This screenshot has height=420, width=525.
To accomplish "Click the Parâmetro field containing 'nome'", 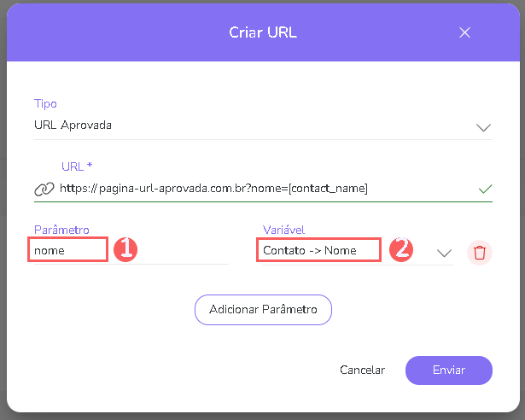I will 68,250.
